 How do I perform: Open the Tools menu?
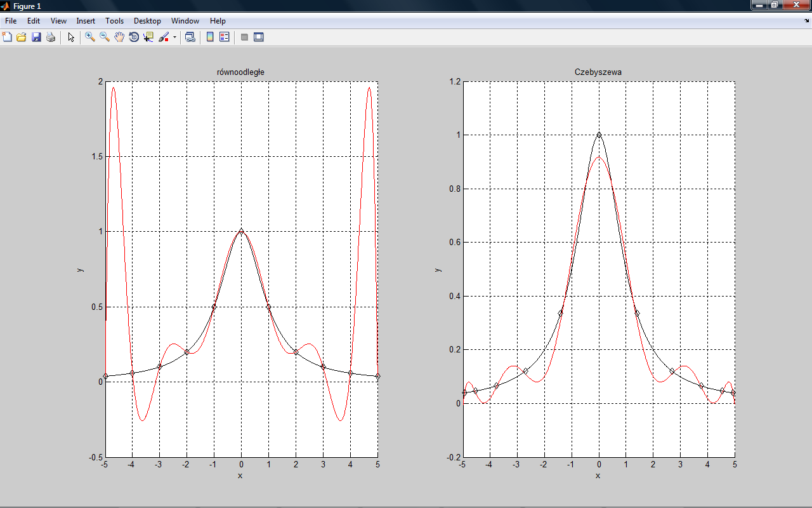(115, 21)
